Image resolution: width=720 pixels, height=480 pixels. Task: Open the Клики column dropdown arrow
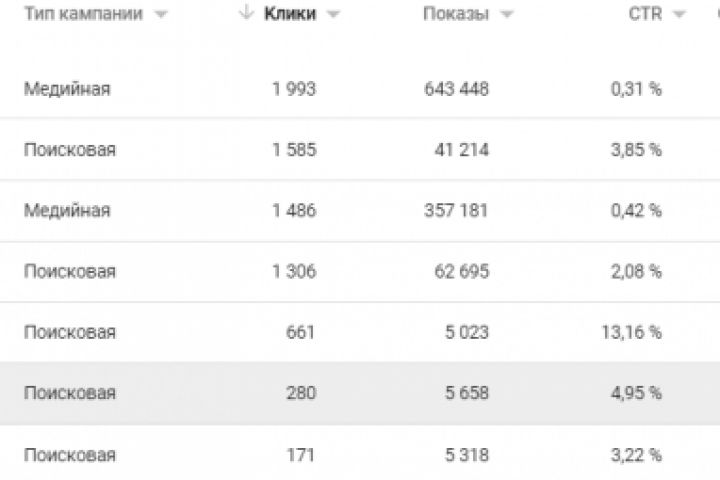tap(333, 14)
